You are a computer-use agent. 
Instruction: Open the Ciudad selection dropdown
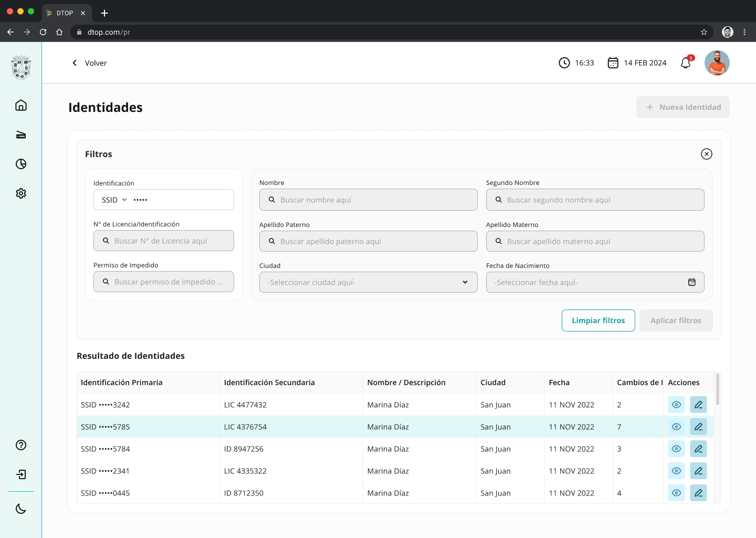(368, 282)
